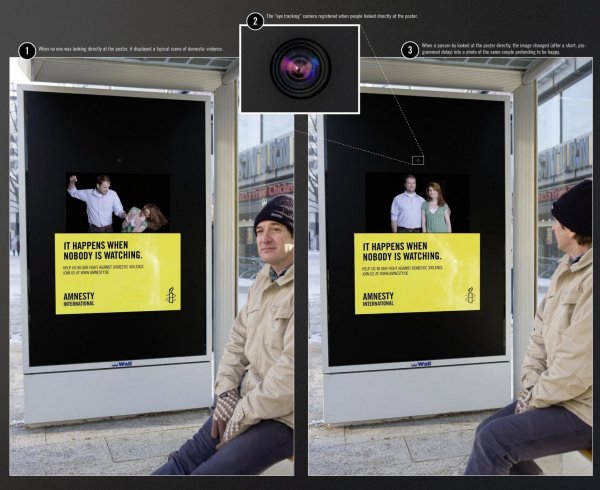Click the "Help us in our fight" line under the happy couple
This screenshot has width=600, height=490.
[x=402, y=268]
